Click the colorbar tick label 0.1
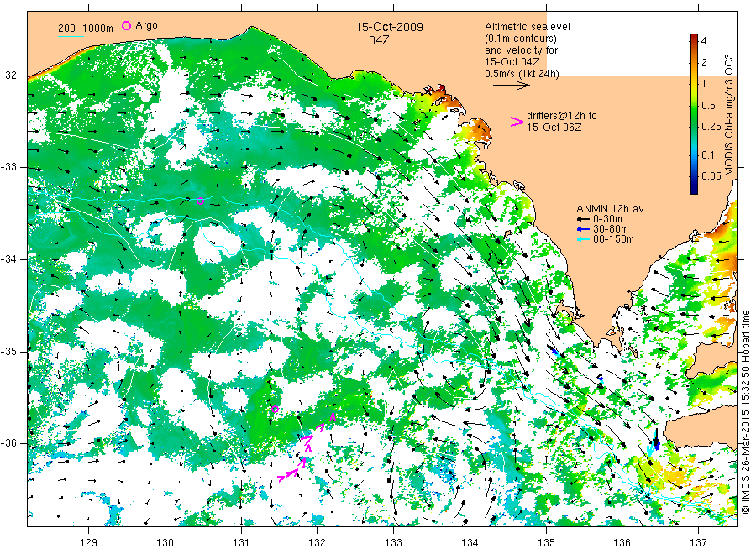 click(x=708, y=154)
